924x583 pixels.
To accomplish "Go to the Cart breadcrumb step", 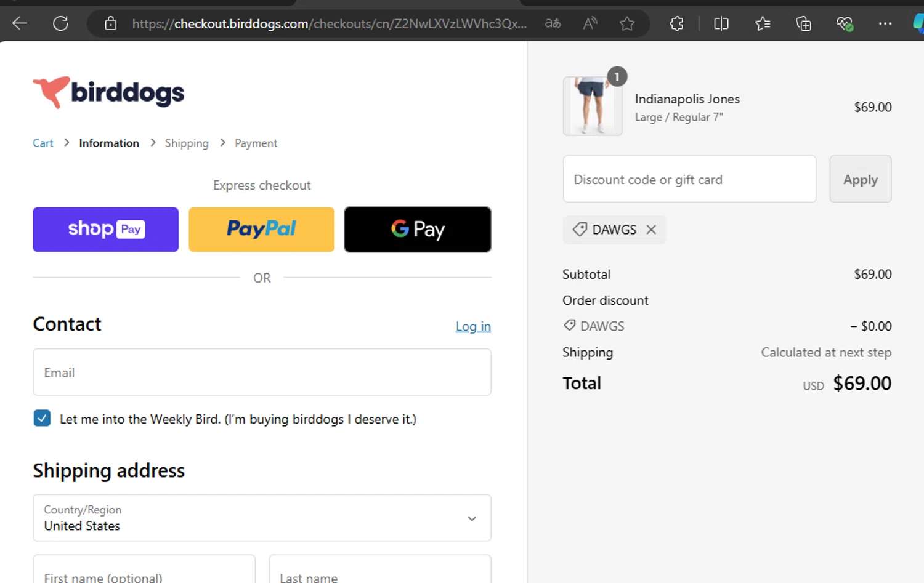I will [43, 143].
